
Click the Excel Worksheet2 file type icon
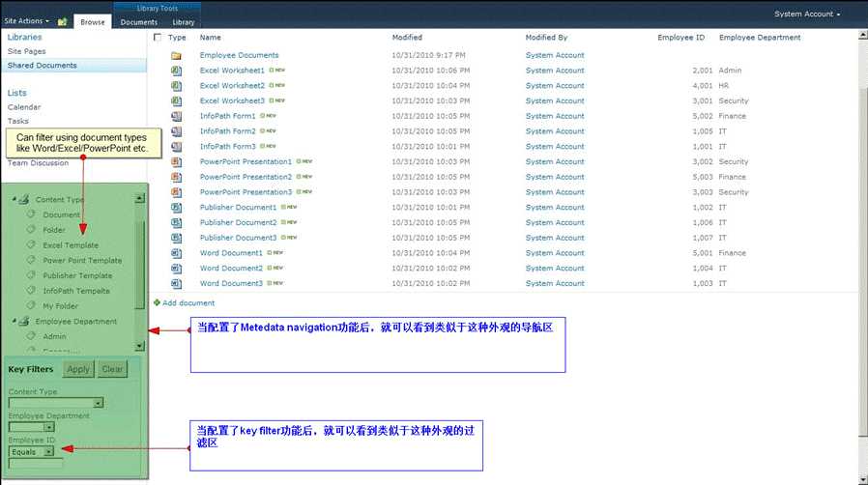coord(176,86)
